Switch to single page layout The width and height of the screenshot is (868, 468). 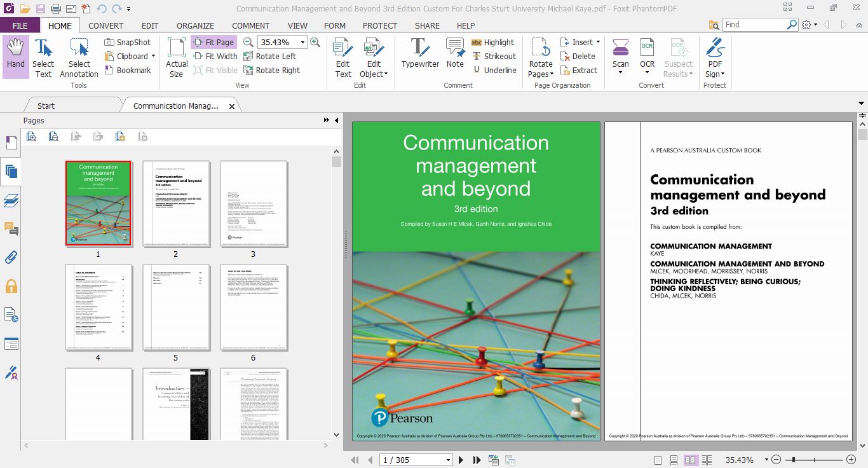click(658, 460)
